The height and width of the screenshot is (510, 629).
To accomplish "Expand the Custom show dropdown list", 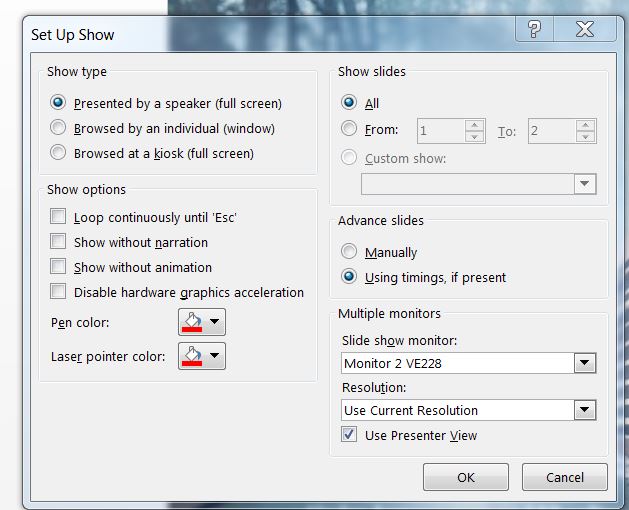I will tap(584, 184).
